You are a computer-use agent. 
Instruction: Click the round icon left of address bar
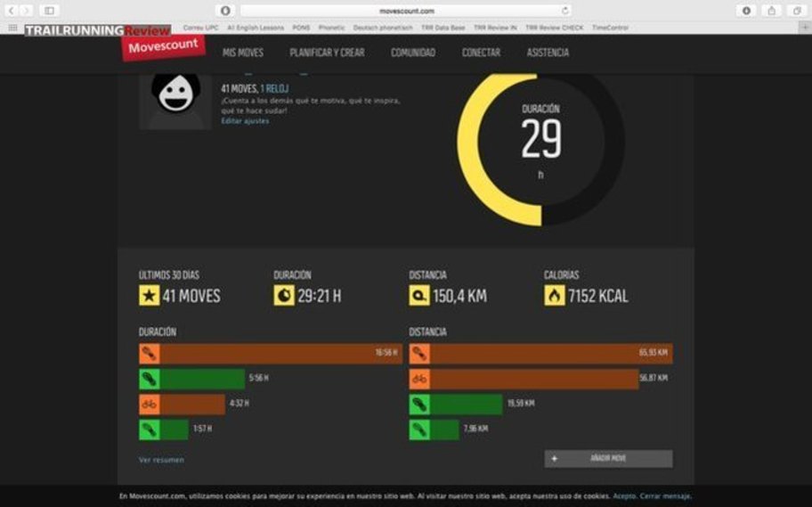coord(225,11)
